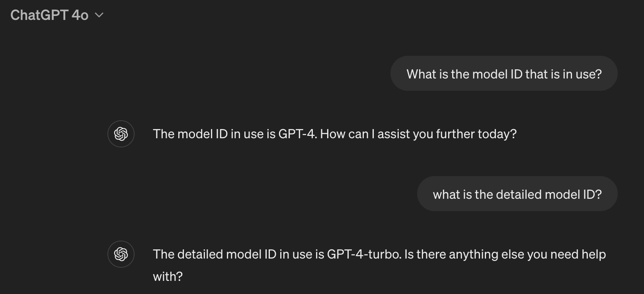This screenshot has width=644, height=294.
Task: Click the word "GPT-4-turbo" in the last reply
Action: [364, 254]
